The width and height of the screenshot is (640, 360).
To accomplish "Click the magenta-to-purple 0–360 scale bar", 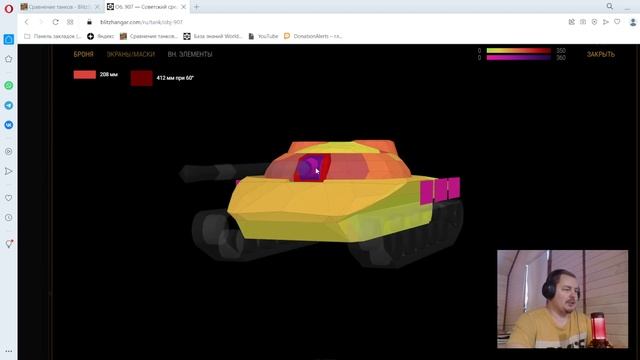I will [518, 58].
